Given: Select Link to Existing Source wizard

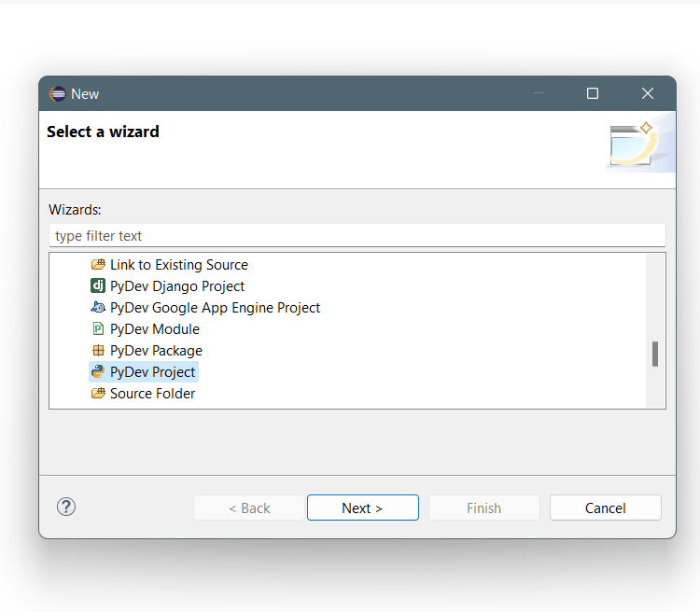Looking at the screenshot, I should click(x=179, y=265).
